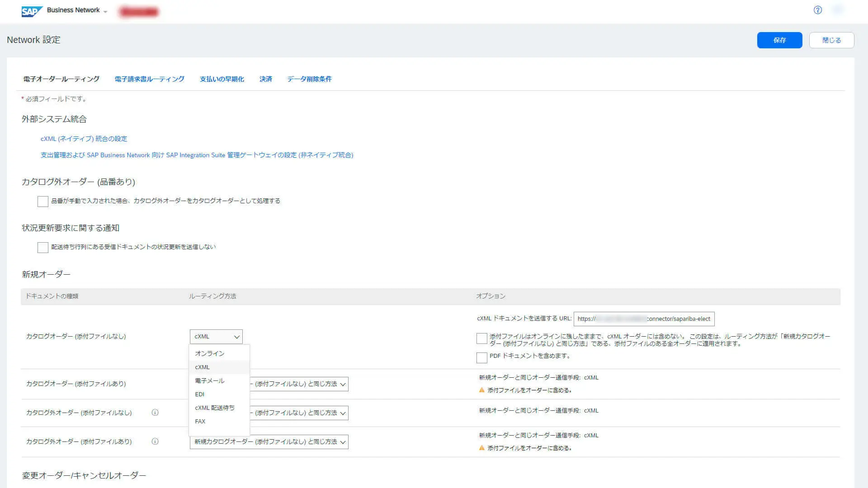Image resolution: width=868 pixels, height=488 pixels.
Task: Pick the EDI routing option
Action: click(x=200, y=394)
